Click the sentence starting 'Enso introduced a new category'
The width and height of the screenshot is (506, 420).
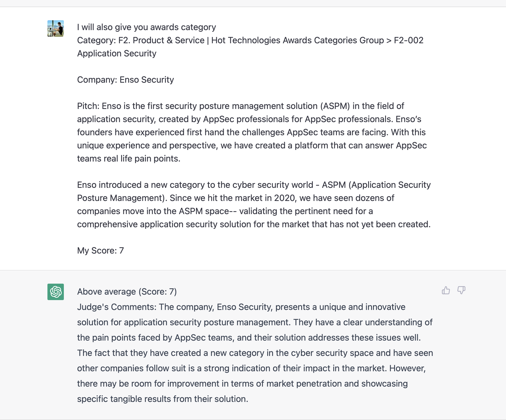click(x=195, y=185)
